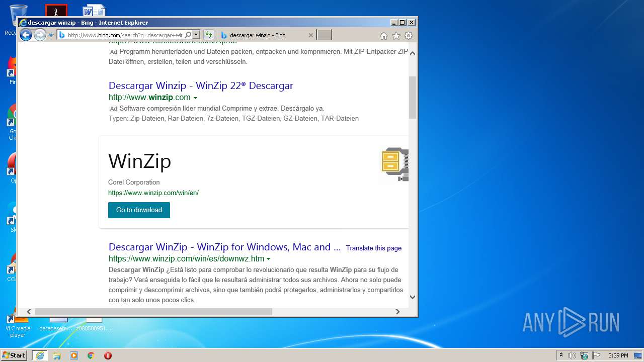Click the address bar URL field
644x362 pixels.
tap(124, 35)
